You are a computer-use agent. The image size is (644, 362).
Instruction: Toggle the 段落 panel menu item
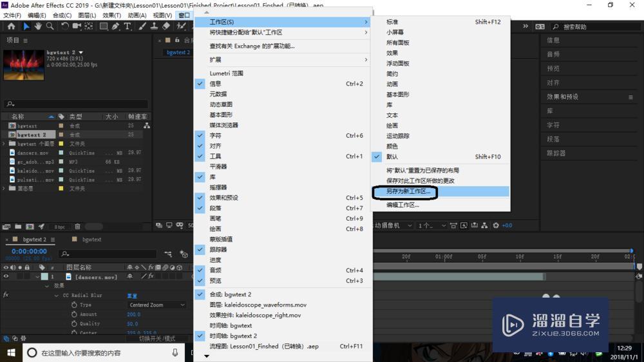(283, 208)
